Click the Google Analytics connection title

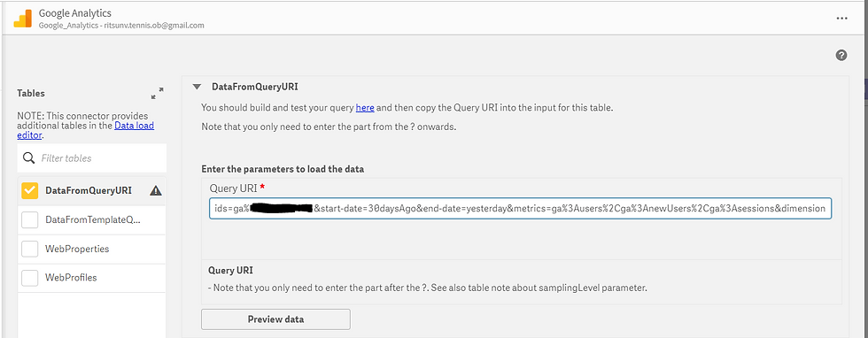(74, 13)
